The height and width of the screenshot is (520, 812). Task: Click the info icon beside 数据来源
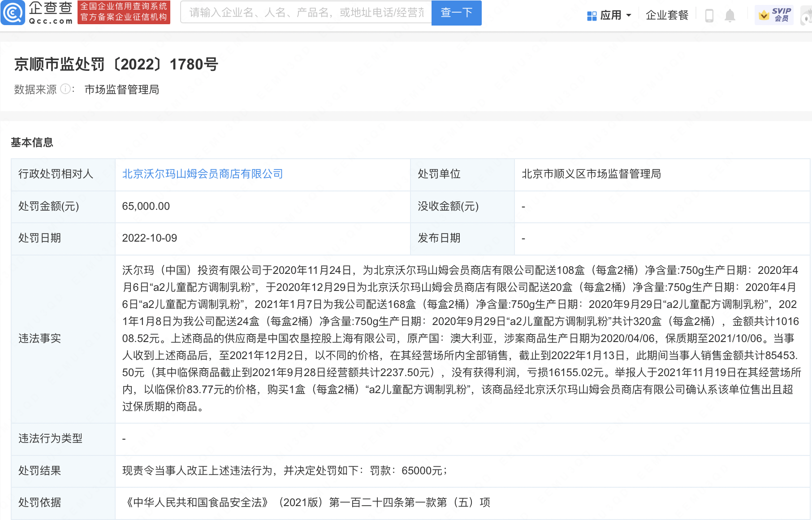coord(65,89)
